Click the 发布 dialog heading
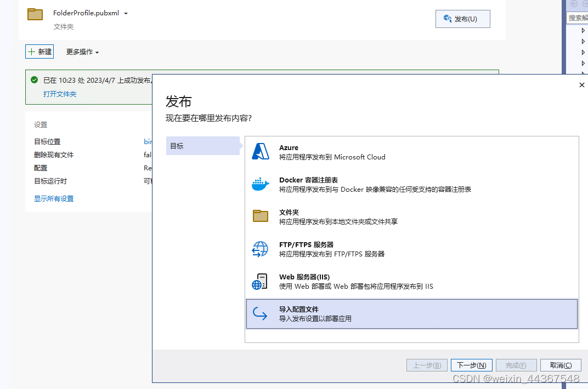 click(178, 101)
